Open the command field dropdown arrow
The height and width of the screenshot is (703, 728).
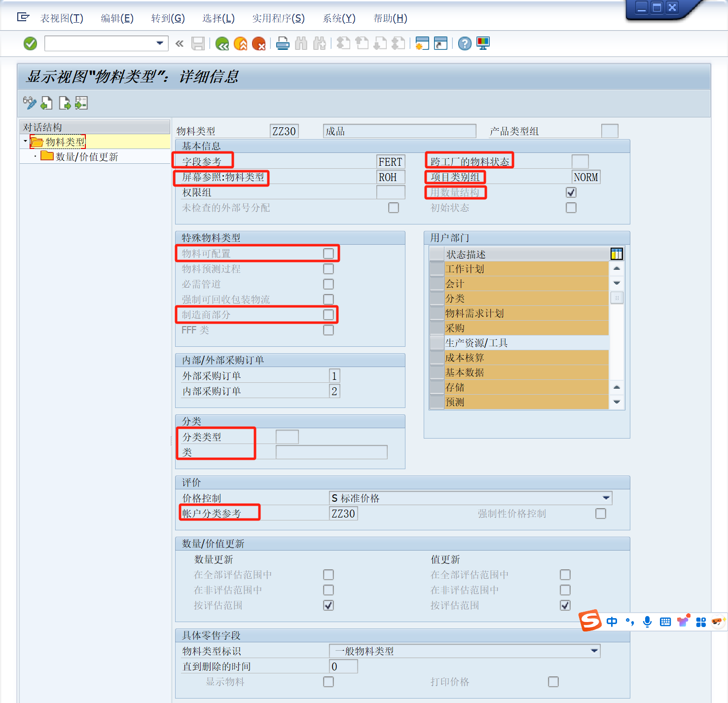(x=160, y=43)
